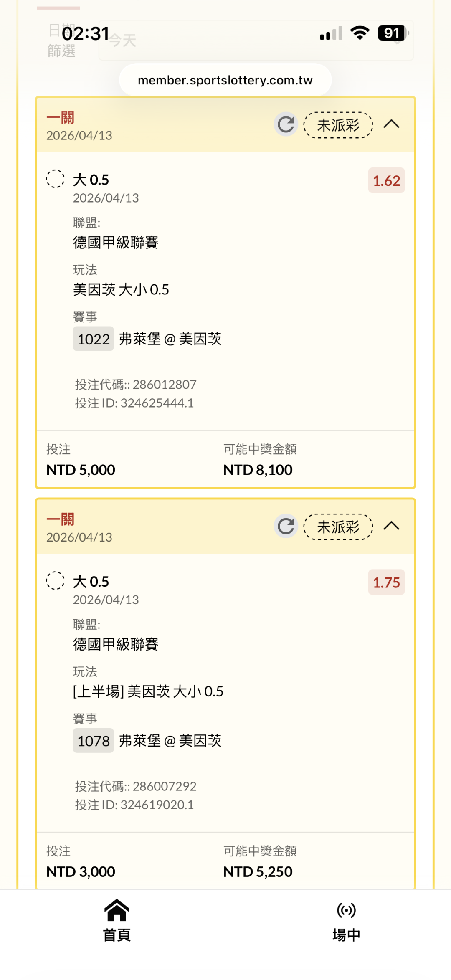Select event code 1022 match tag
Image resolution: width=451 pixels, height=980 pixels.
(x=94, y=339)
